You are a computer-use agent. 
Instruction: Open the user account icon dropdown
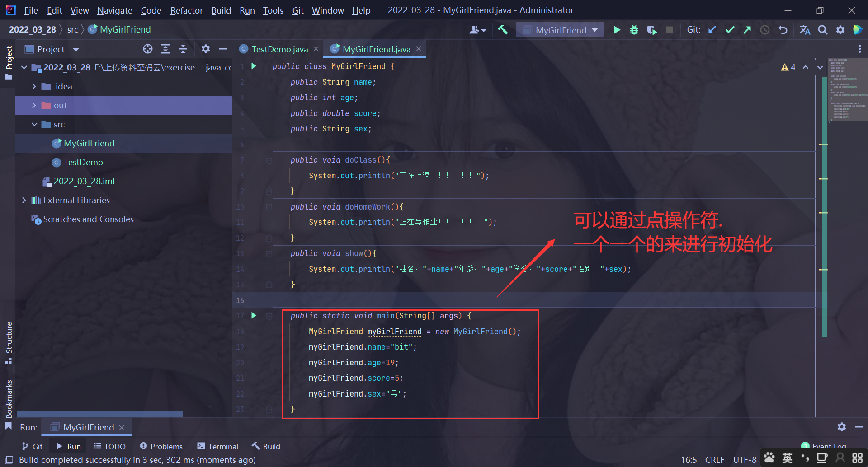(477, 30)
